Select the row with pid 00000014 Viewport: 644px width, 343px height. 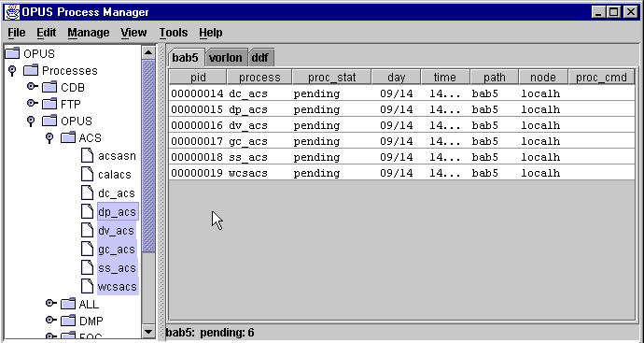pos(401,93)
